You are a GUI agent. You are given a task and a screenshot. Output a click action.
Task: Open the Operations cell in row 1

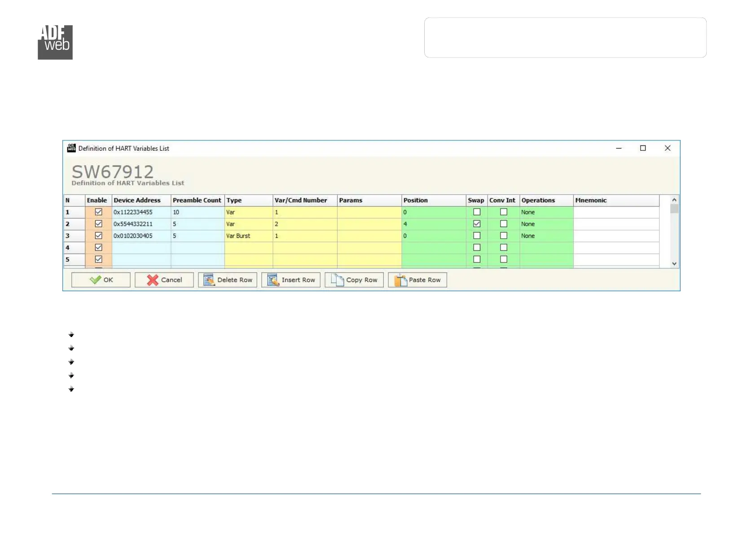[546, 212]
